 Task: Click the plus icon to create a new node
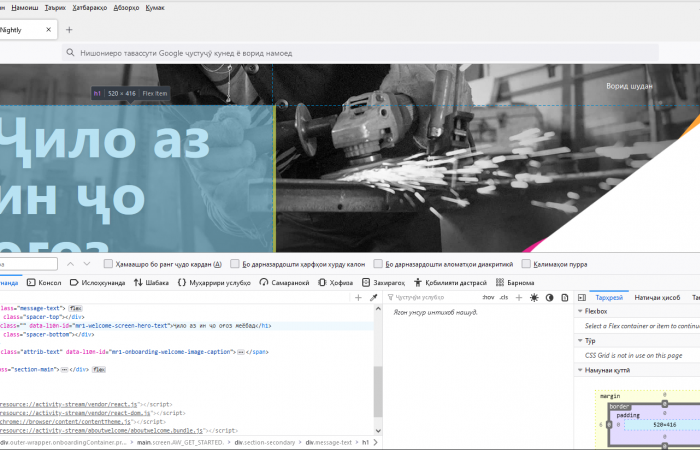(x=358, y=298)
